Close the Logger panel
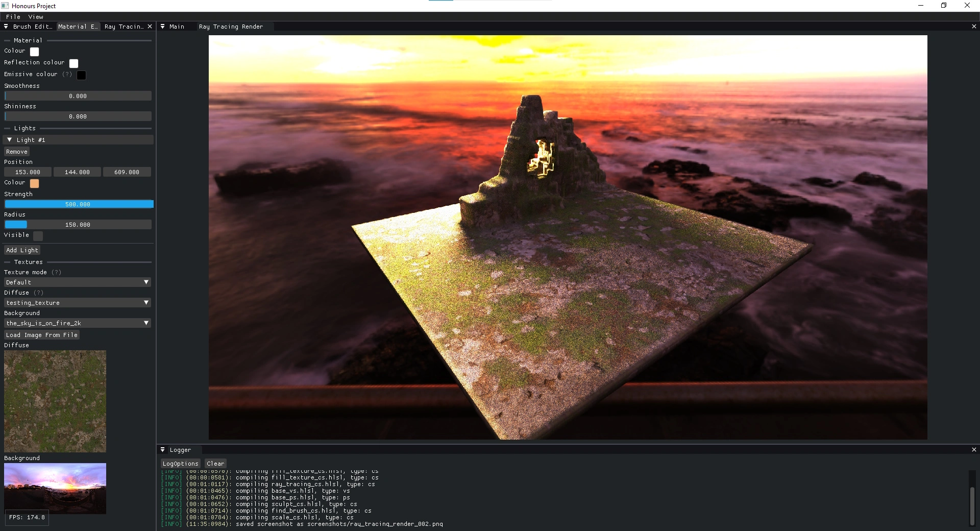This screenshot has height=531, width=980. pos(974,450)
